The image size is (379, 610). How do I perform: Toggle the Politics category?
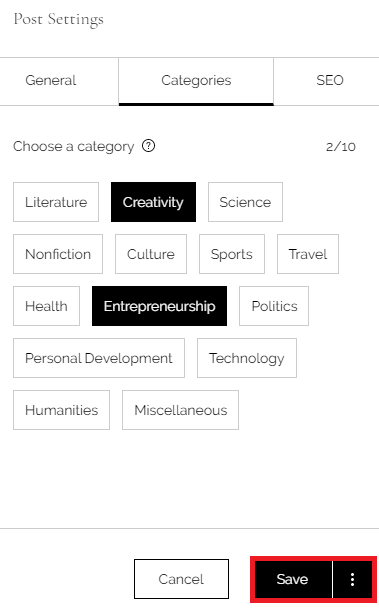point(274,306)
